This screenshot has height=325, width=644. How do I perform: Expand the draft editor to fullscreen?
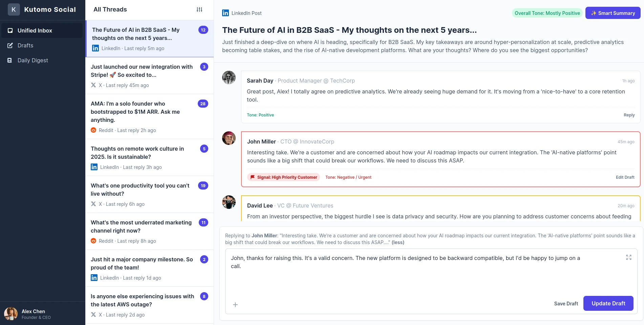(x=629, y=257)
